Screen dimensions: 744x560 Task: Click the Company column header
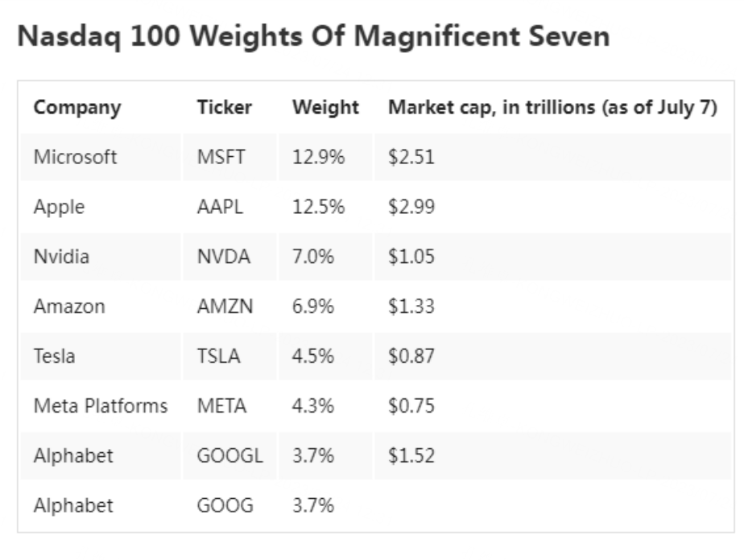77,108
